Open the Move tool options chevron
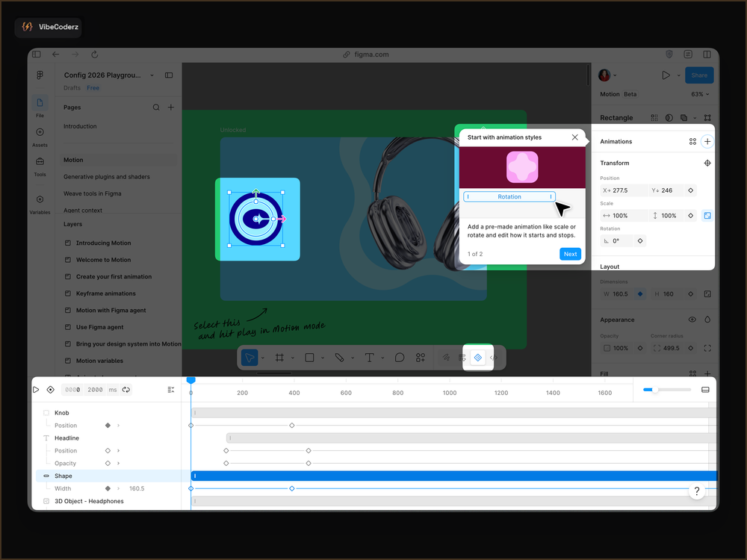The image size is (747, 560). (262, 358)
